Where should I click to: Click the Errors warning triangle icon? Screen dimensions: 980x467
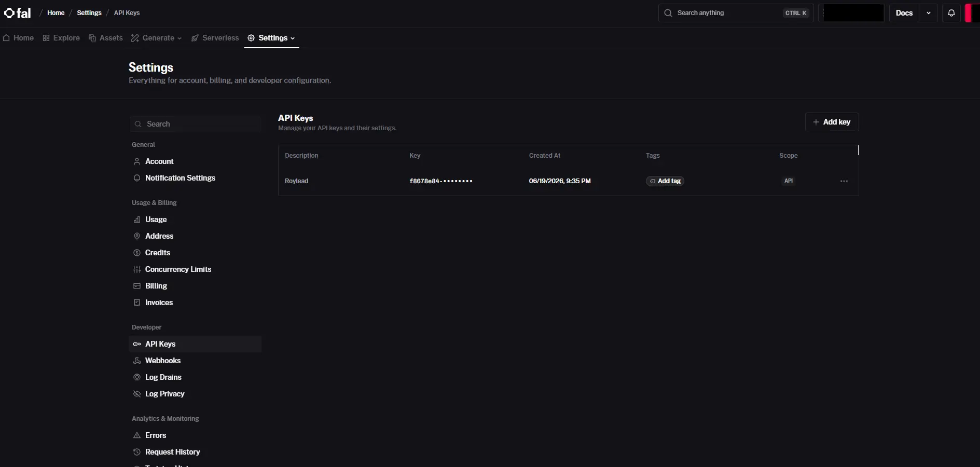pos(137,435)
